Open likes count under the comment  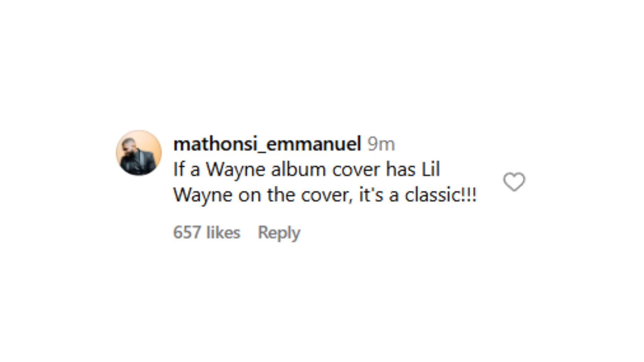207,232
